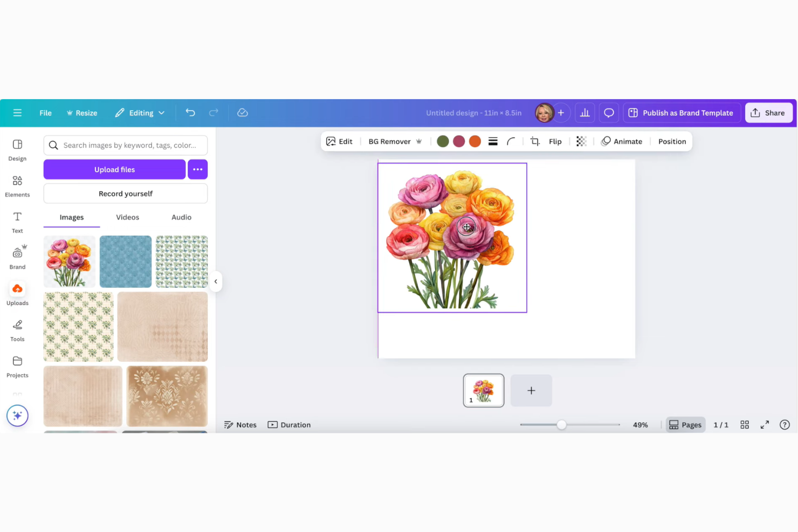Focus the search images field
The height and width of the screenshot is (532, 798).
click(126, 145)
